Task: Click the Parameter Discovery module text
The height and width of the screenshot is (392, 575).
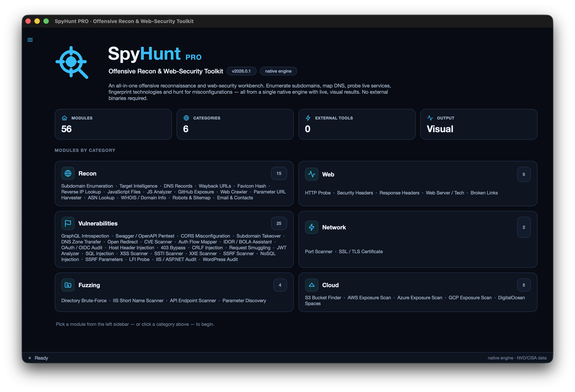Action: click(244, 300)
